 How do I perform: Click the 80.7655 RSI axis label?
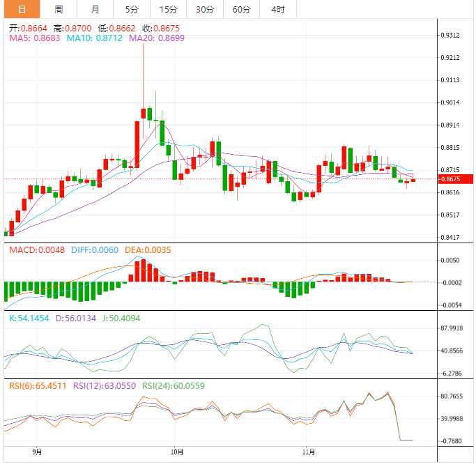click(452, 397)
